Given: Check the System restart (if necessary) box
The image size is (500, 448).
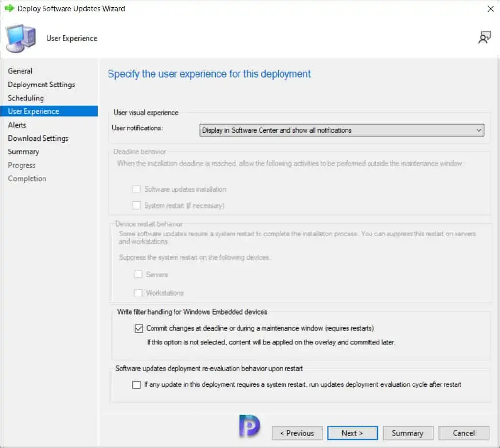Looking at the screenshot, I should (136, 206).
